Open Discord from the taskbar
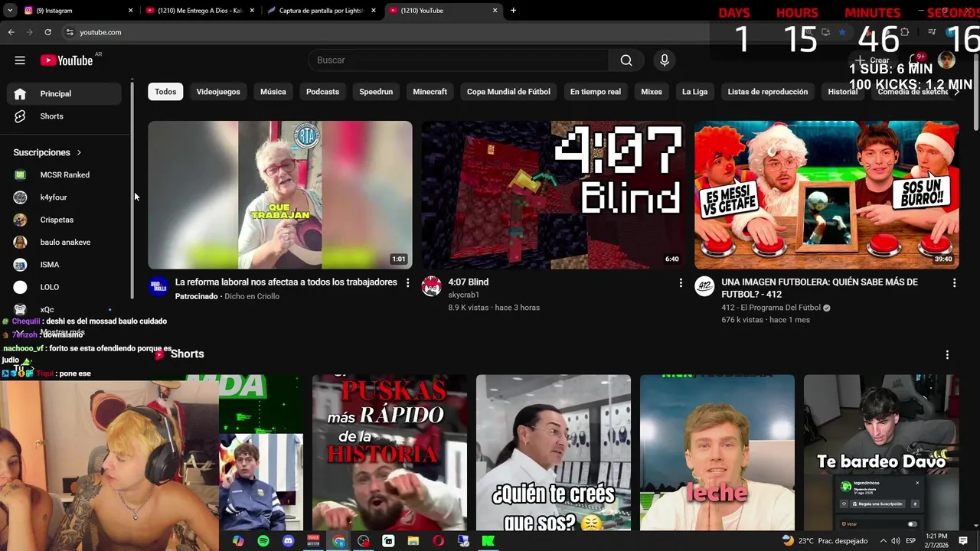980x551 pixels. coord(288,541)
